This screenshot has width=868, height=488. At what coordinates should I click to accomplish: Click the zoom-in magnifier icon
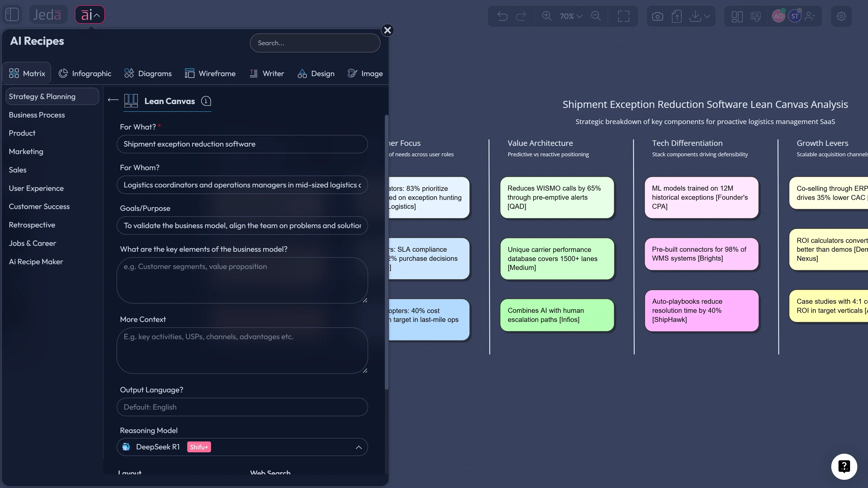pos(547,16)
